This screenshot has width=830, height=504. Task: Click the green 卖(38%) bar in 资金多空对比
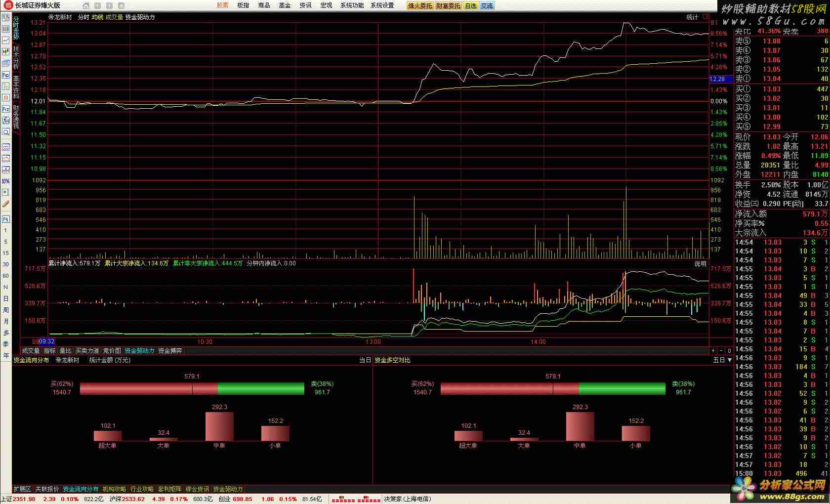click(x=622, y=388)
